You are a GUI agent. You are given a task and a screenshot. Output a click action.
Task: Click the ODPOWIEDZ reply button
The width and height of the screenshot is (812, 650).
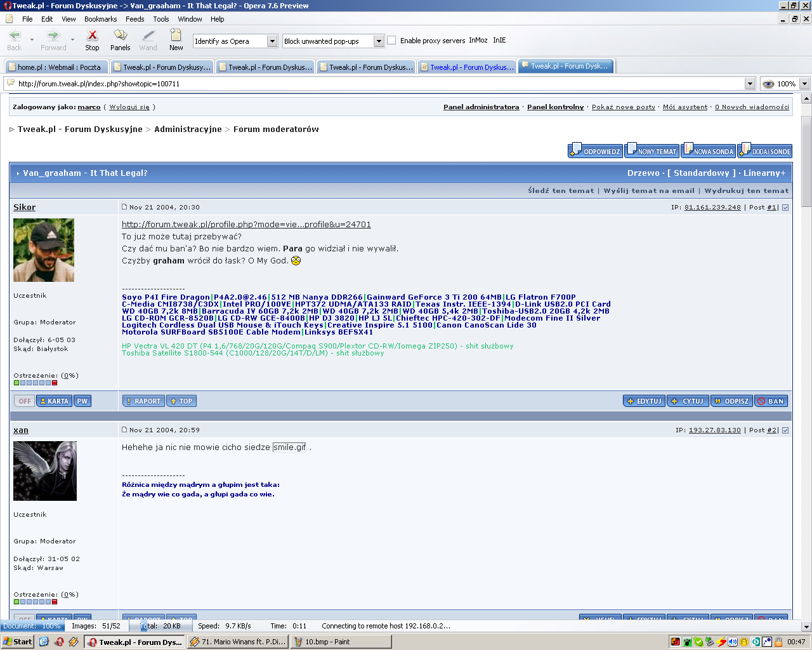click(595, 150)
